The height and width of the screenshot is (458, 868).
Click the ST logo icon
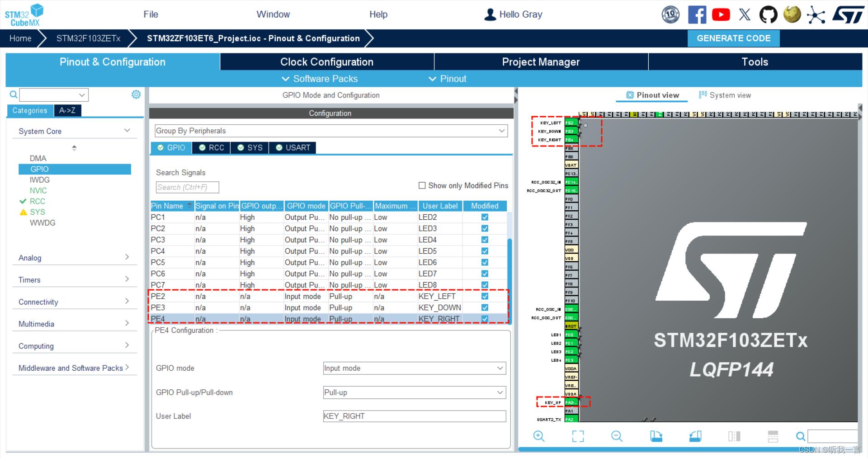[x=848, y=14]
